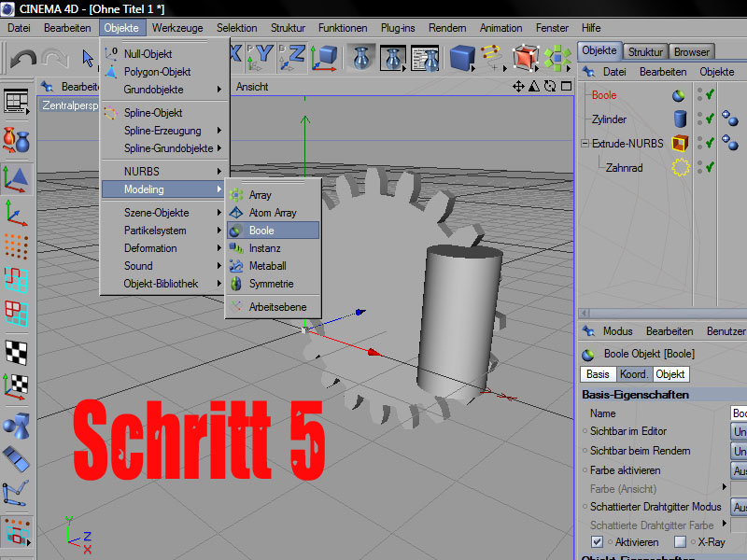
Task: Open the Koord. properties tab
Action: pyautogui.click(x=633, y=374)
